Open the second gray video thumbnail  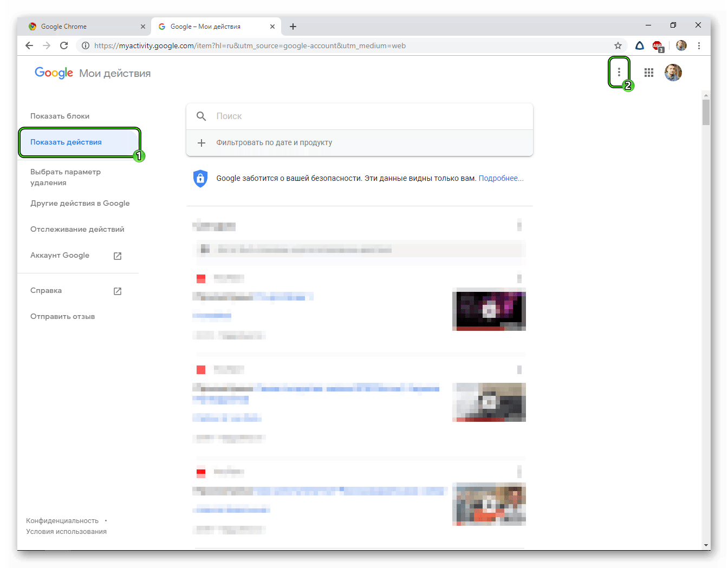click(x=489, y=402)
